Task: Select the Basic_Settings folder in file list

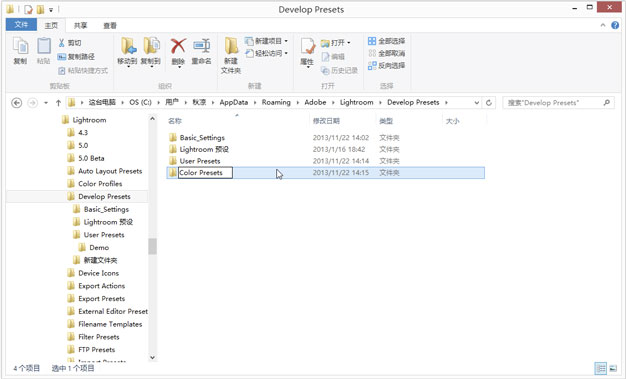Action: (x=202, y=138)
